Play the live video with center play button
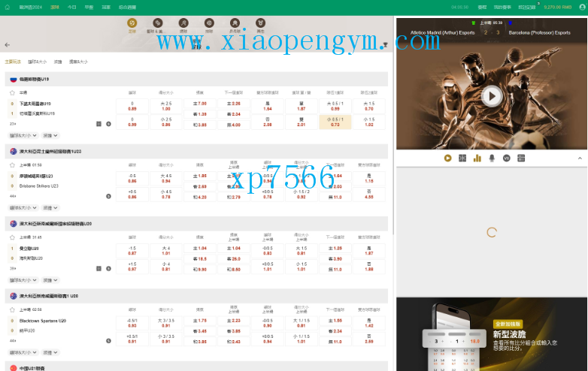 tap(492, 96)
